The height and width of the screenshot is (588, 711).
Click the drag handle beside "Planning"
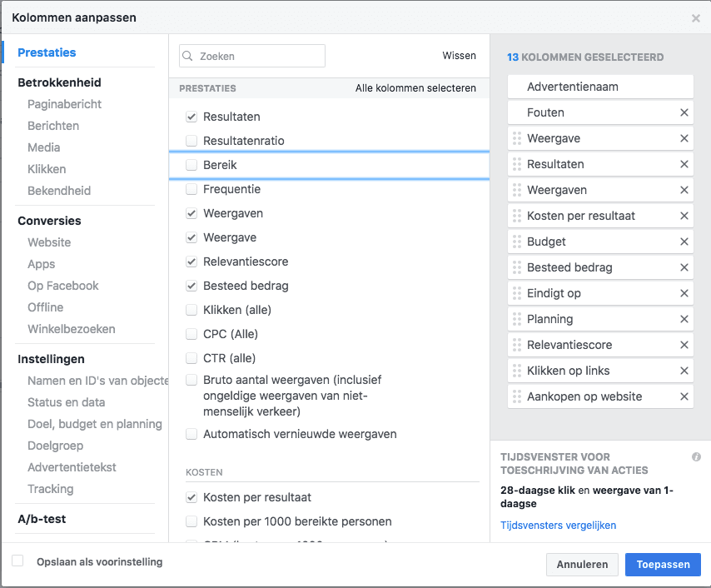pos(517,319)
